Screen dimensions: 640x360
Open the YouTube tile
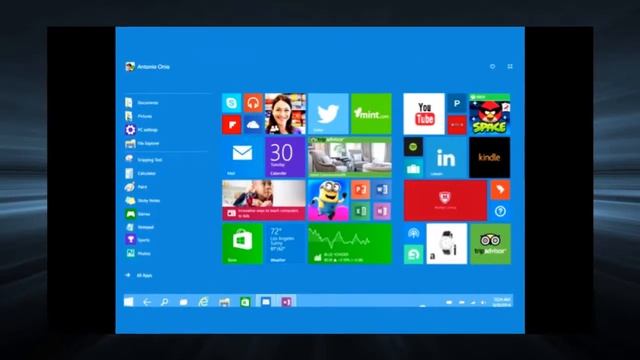[424, 114]
